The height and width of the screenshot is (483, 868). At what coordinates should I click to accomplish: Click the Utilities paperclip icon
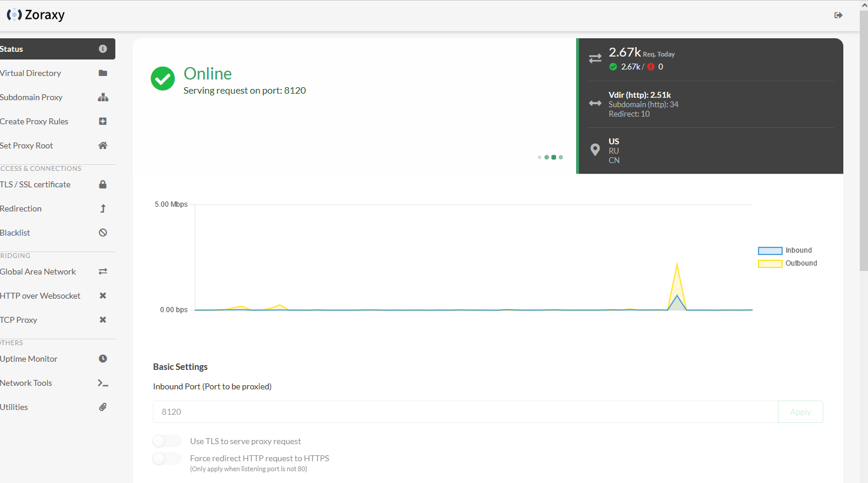(103, 407)
